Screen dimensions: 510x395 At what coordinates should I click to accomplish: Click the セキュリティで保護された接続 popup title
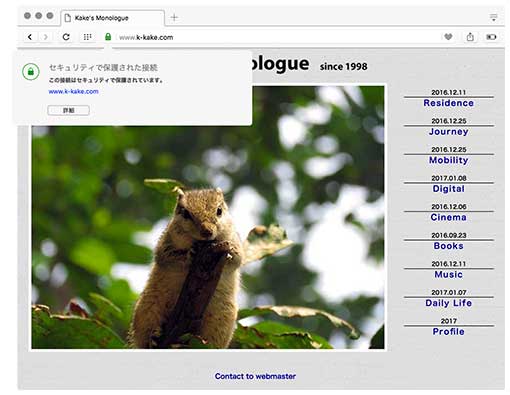point(103,68)
